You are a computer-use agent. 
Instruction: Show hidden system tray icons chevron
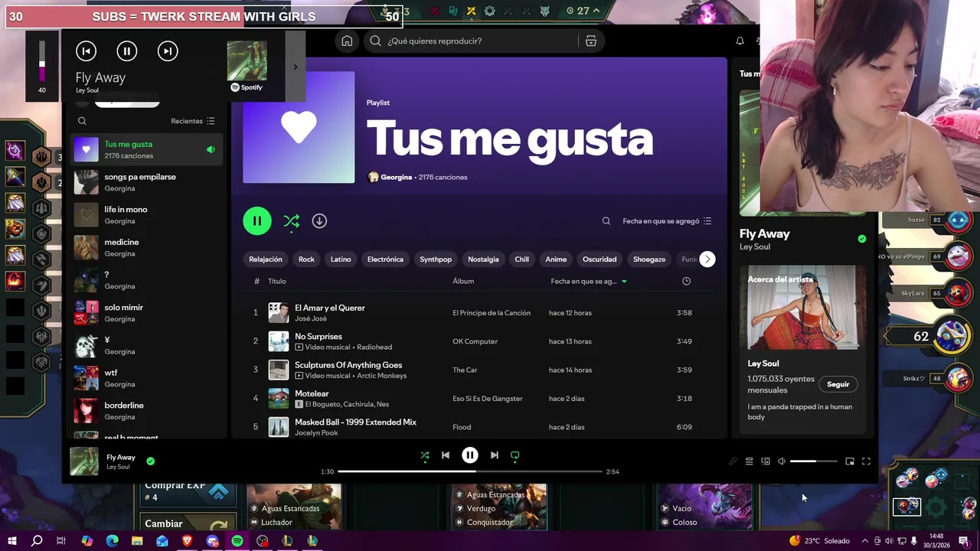pos(864,541)
